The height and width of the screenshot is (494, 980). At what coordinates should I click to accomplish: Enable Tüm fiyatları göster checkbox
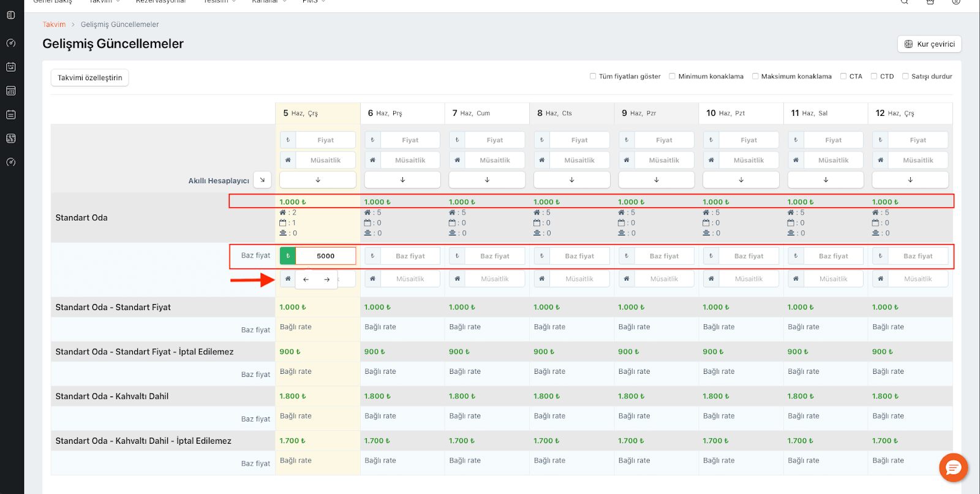593,77
